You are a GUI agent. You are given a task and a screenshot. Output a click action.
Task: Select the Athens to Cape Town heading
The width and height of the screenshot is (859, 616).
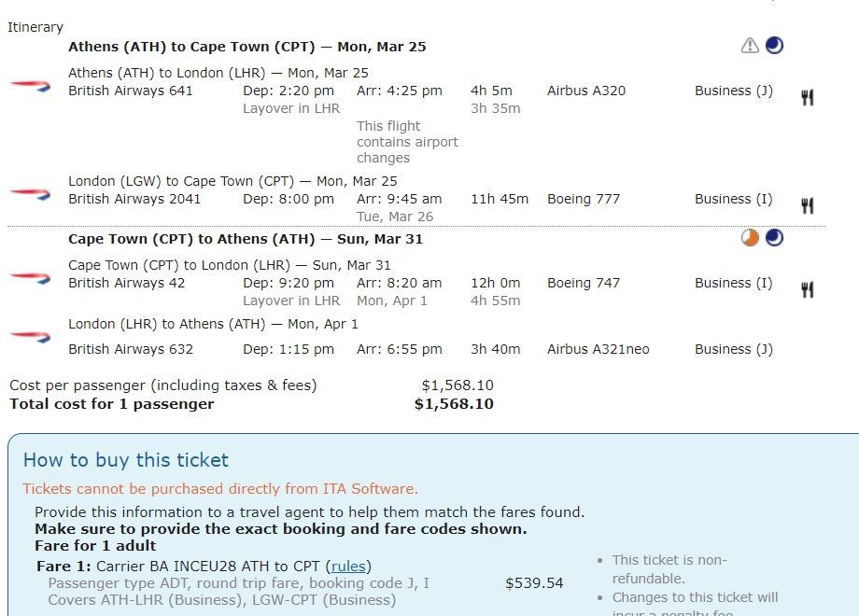click(x=247, y=47)
